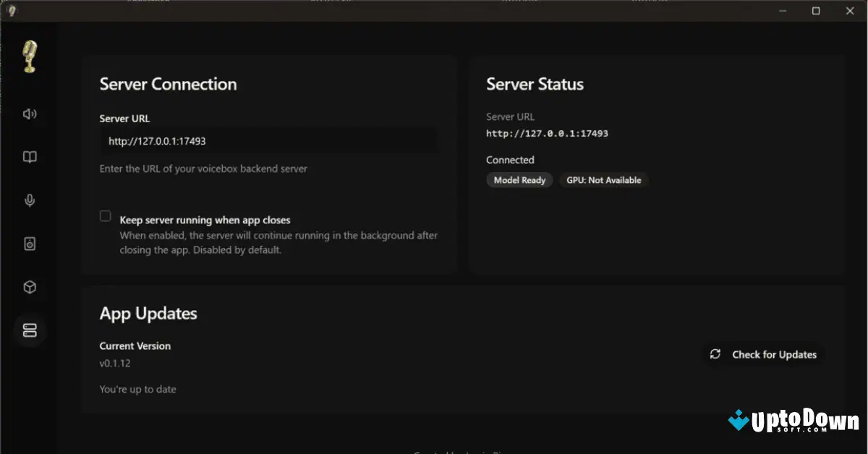Open the book sidebar icon
Screen dimensions: 868x454
[30, 157]
